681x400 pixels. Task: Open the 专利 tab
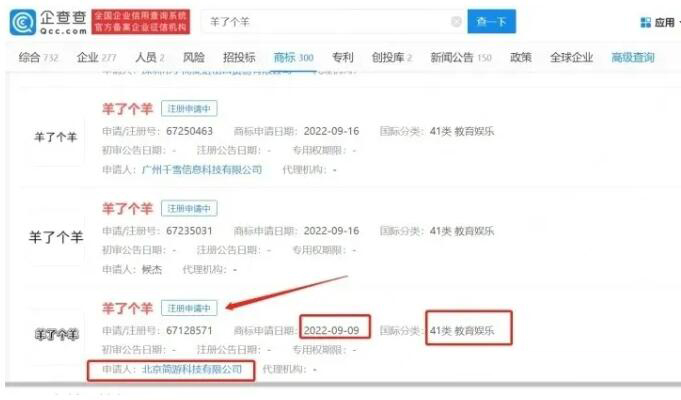pos(342,57)
